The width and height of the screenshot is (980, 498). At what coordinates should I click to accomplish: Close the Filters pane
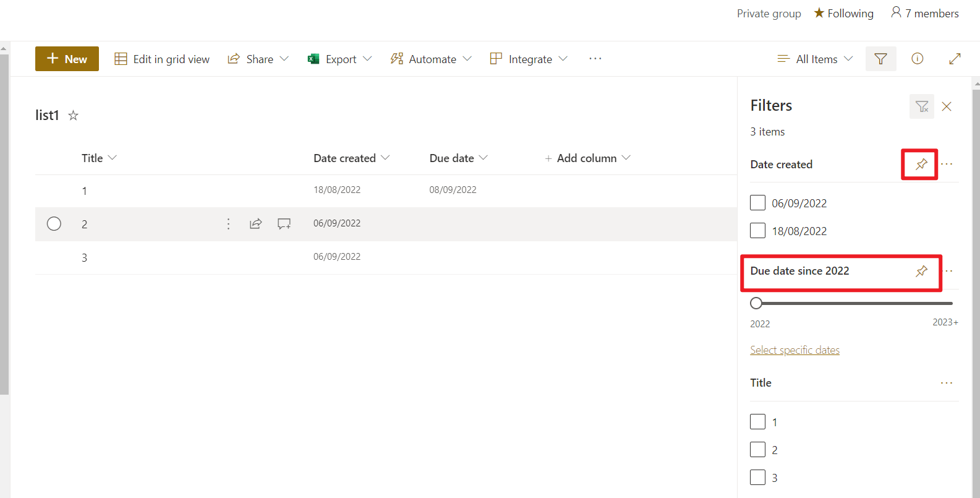(947, 106)
